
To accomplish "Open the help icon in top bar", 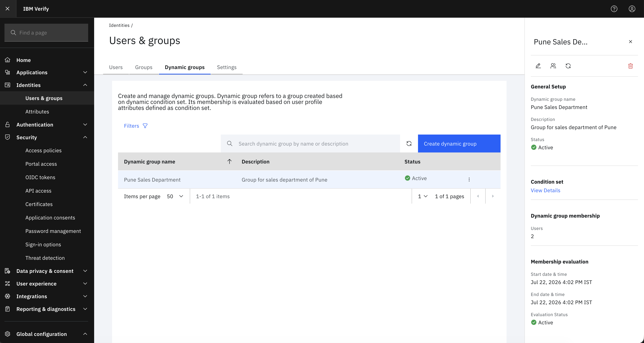I will (x=614, y=9).
